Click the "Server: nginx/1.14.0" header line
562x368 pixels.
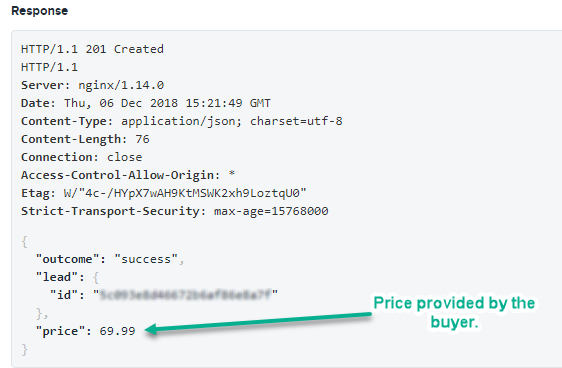pyautogui.click(x=92, y=85)
